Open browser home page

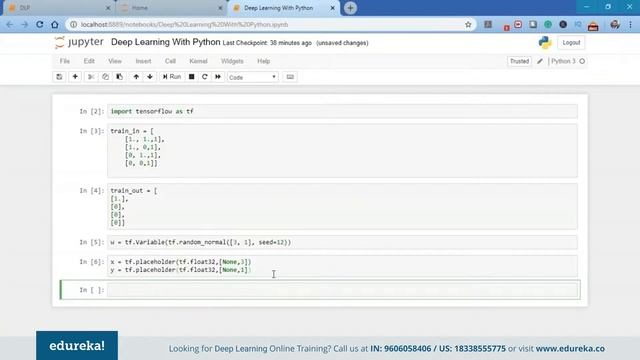(55, 24)
